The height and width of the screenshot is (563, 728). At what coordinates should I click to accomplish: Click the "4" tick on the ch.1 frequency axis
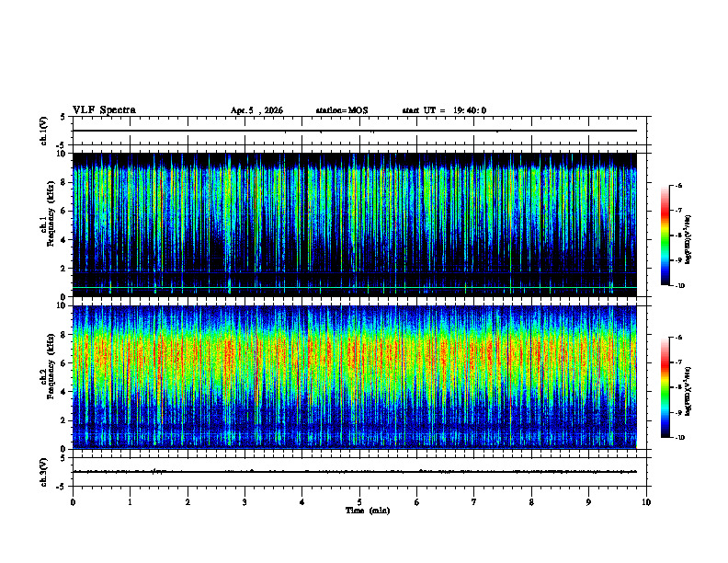click(63, 240)
